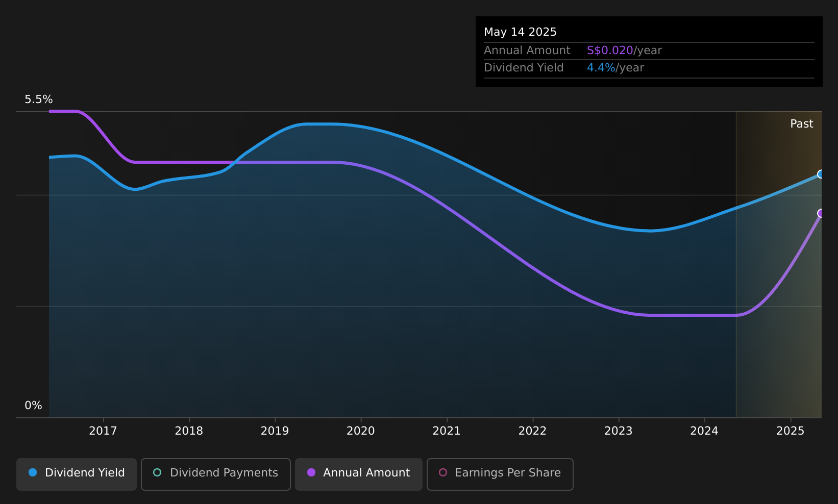Viewport: 838px width, 504px height.
Task: Click the 4.4%/year tooltip value
Action: pyautogui.click(x=615, y=68)
